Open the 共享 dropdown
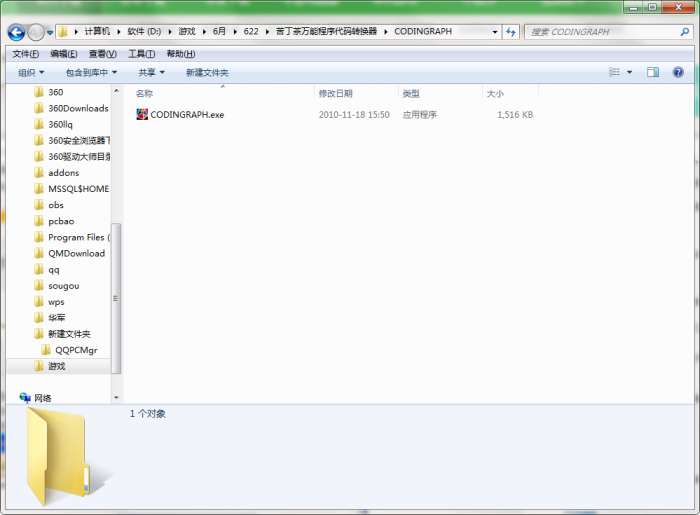The image size is (700, 515). (151, 72)
